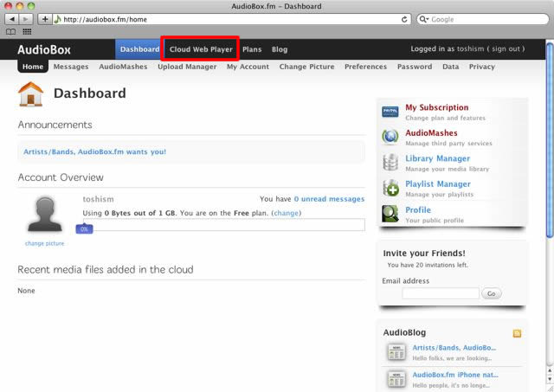Click the database icon beside Library Manager

coord(390,163)
